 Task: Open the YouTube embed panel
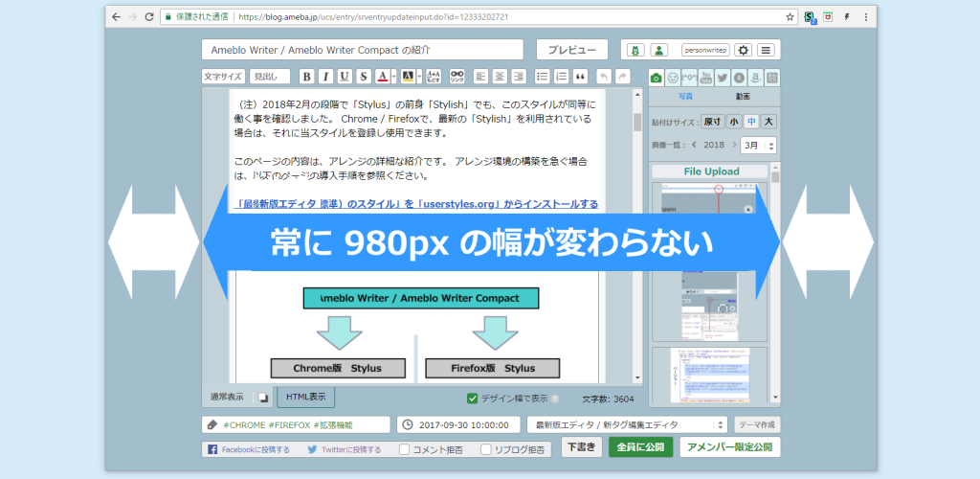706,78
